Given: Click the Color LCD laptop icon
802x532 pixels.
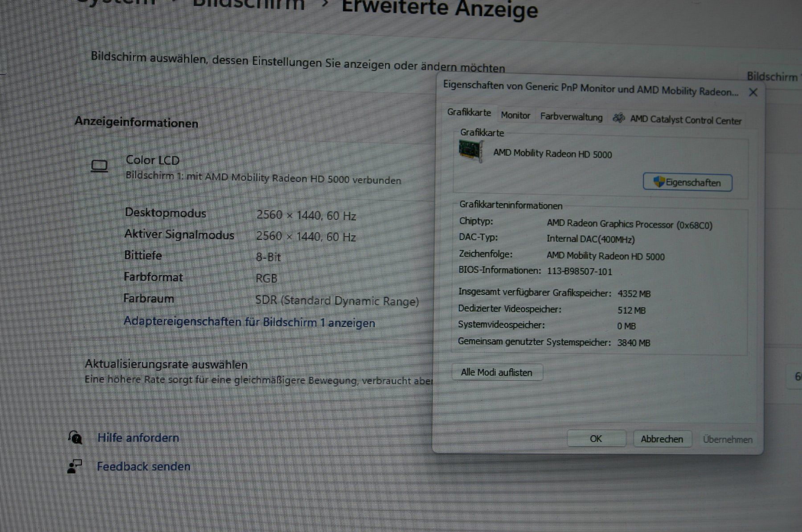Looking at the screenshot, I should pyautogui.click(x=99, y=167).
